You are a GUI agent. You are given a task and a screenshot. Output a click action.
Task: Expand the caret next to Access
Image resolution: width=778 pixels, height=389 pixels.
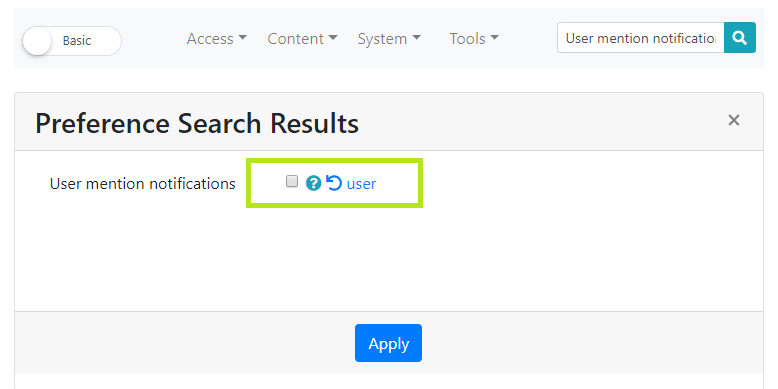click(x=242, y=38)
